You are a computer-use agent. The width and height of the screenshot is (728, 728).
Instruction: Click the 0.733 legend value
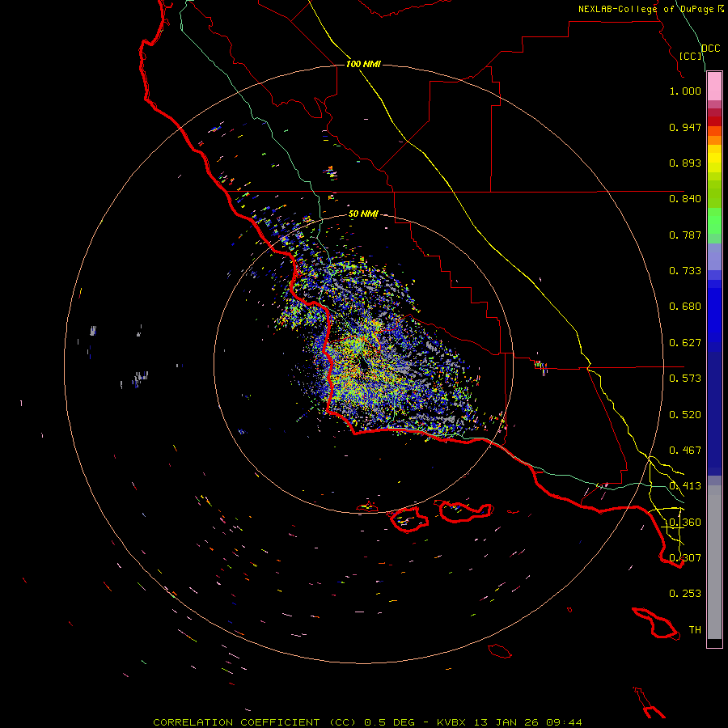tap(685, 271)
